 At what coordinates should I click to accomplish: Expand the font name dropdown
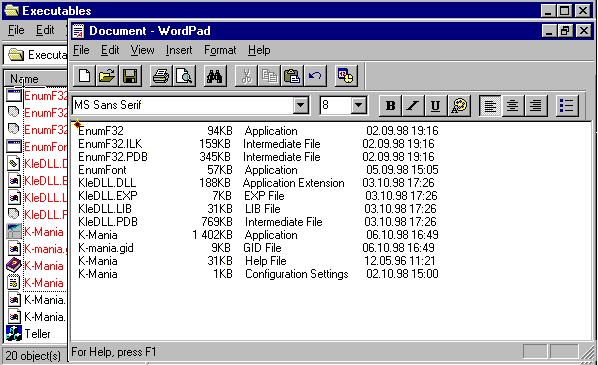click(x=301, y=105)
